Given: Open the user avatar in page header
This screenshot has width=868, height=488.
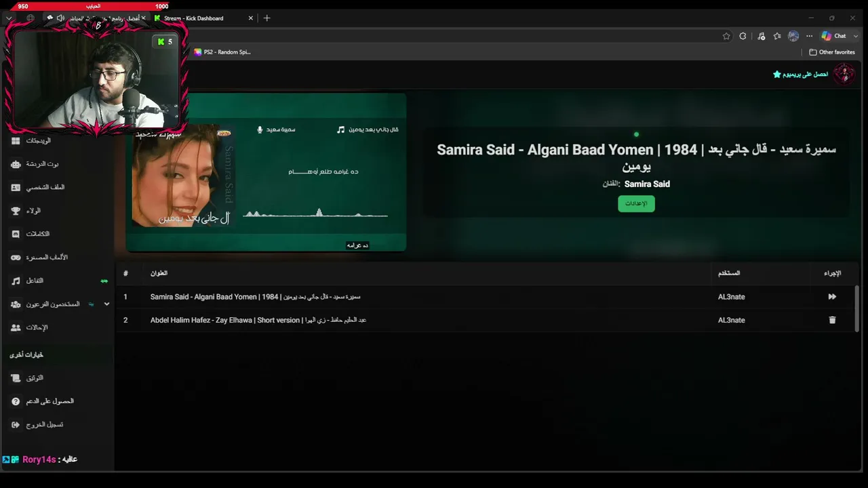Looking at the screenshot, I should [844, 74].
